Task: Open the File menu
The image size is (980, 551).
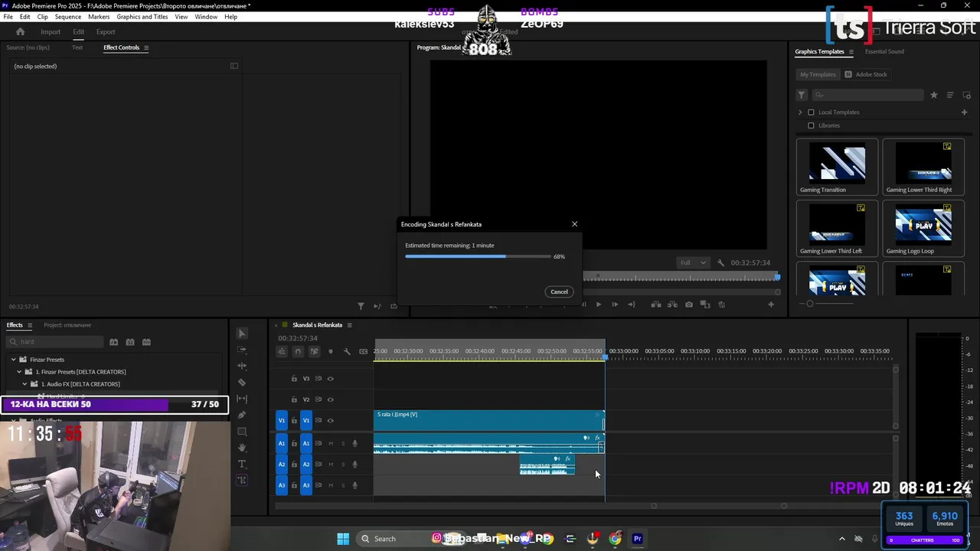Action: tap(8, 17)
